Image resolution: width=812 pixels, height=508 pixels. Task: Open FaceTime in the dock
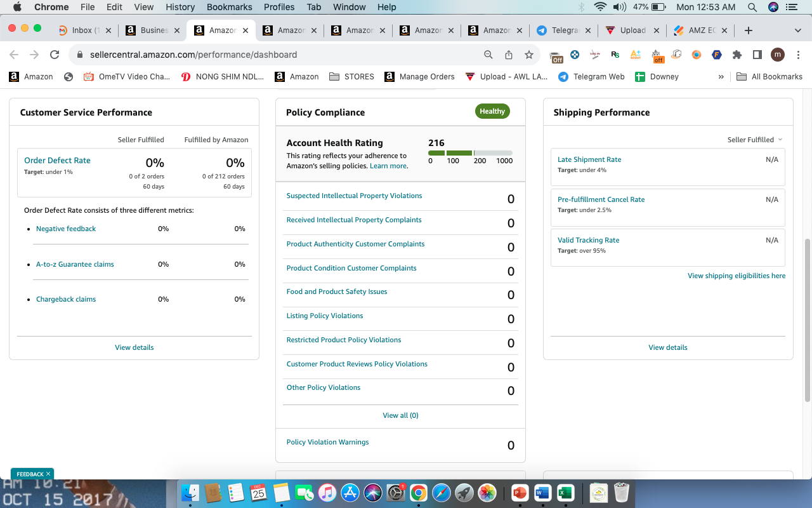(x=304, y=492)
